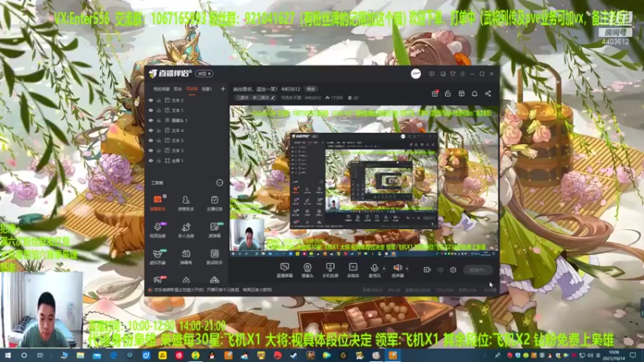Expand the speaker options arrow
Screen dimensions: 644x362
click(407, 269)
